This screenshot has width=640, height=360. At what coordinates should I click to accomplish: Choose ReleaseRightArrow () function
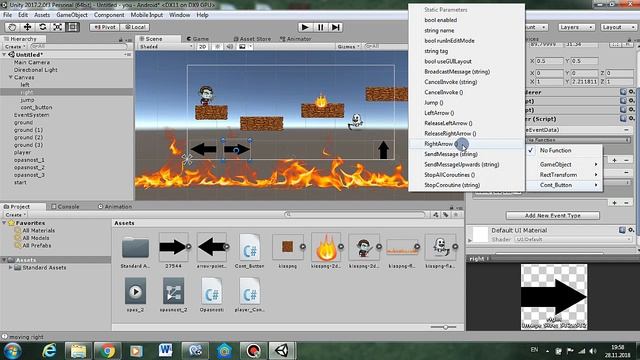466,133
